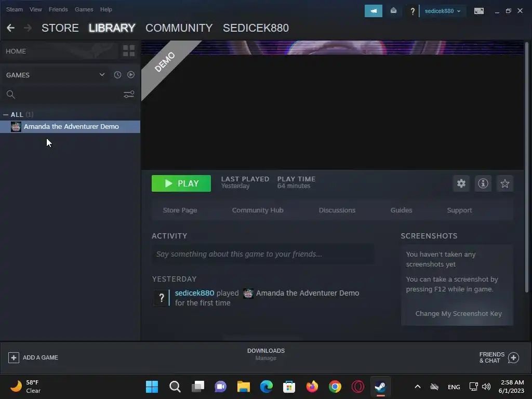The image size is (532, 399).
Task: Open Windows taskbar search
Action: pos(175,387)
